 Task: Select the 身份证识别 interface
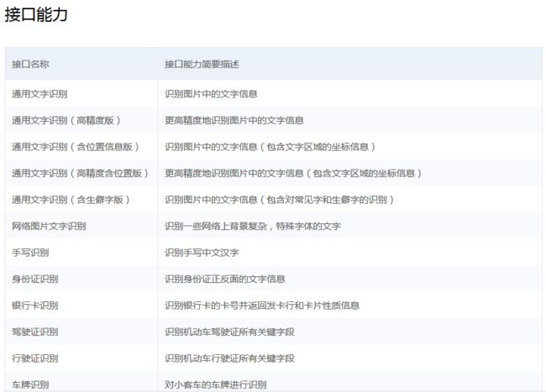click(35, 279)
